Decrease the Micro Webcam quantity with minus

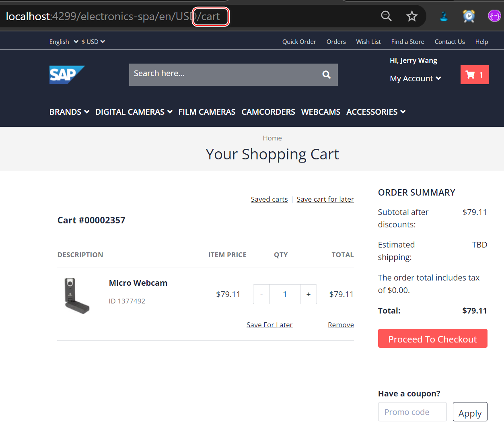(261, 294)
